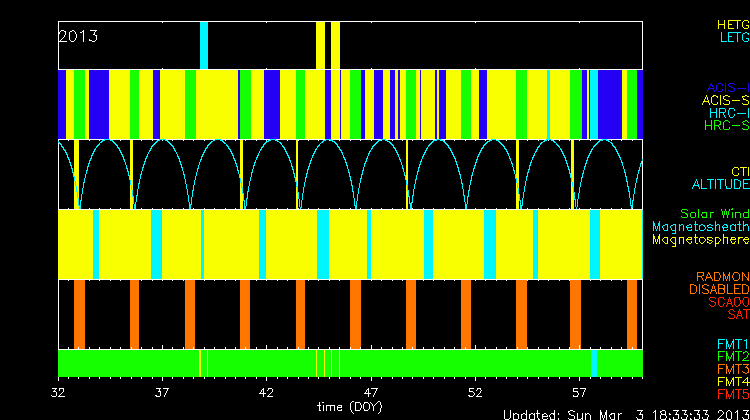This screenshot has height=420, width=750.
Task: Click the HETG legend label
Action: point(732,24)
